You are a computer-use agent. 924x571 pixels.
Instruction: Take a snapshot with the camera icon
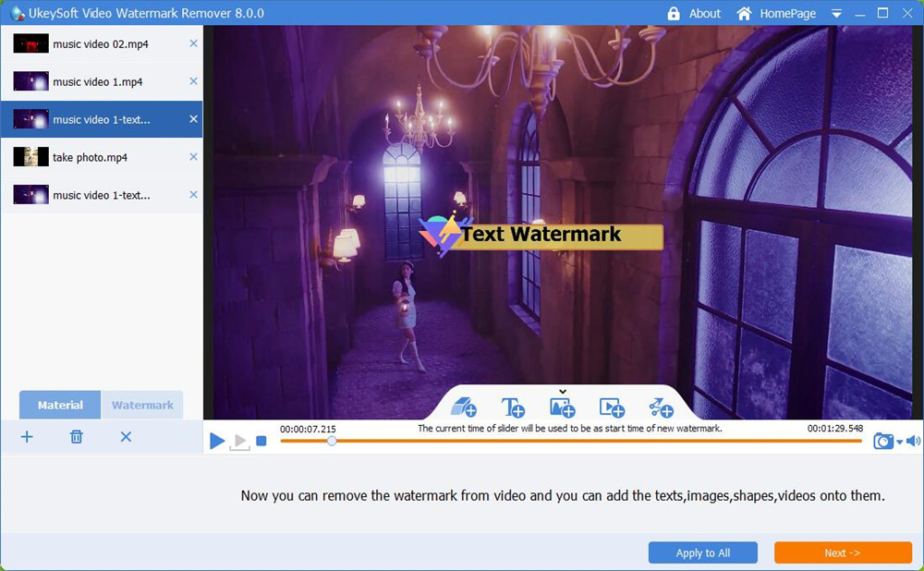coord(883,441)
